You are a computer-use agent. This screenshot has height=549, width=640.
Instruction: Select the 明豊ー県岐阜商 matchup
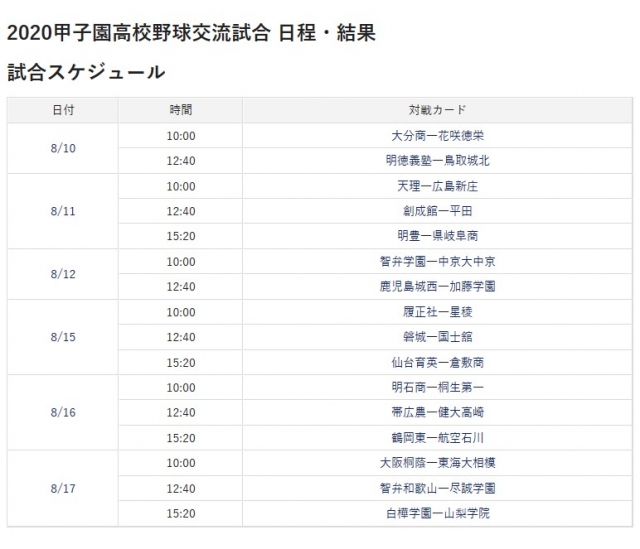coord(437,236)
